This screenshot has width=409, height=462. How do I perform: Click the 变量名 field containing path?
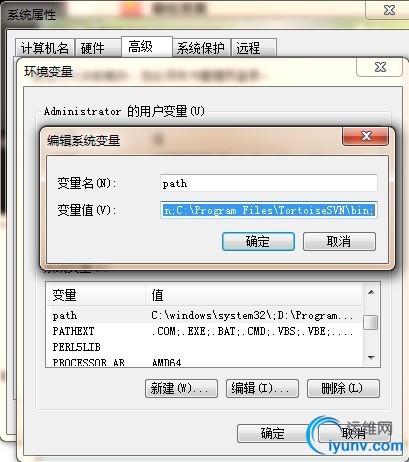(x=269, y=183)
